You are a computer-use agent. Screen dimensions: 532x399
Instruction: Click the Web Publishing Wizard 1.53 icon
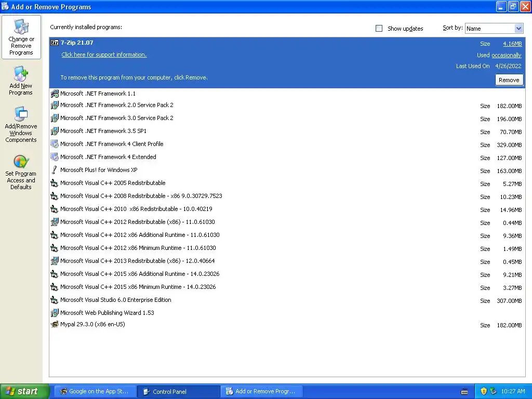pyautogui.click(x=54, y=313)
